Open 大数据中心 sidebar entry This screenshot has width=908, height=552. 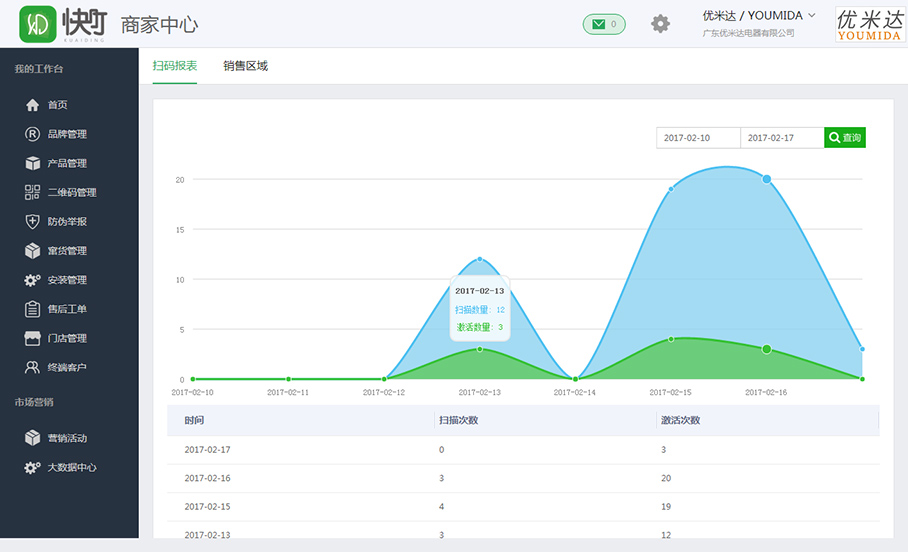pyautogui.click(x=72, y=467)
